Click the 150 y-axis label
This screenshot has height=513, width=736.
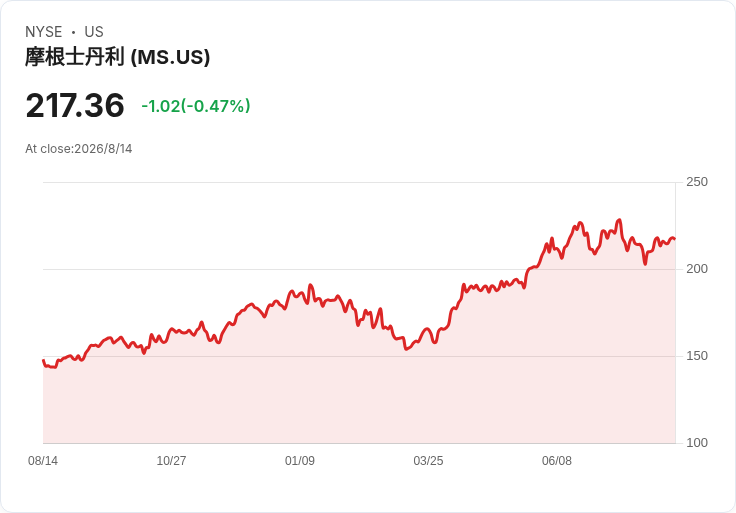point(697,356)
